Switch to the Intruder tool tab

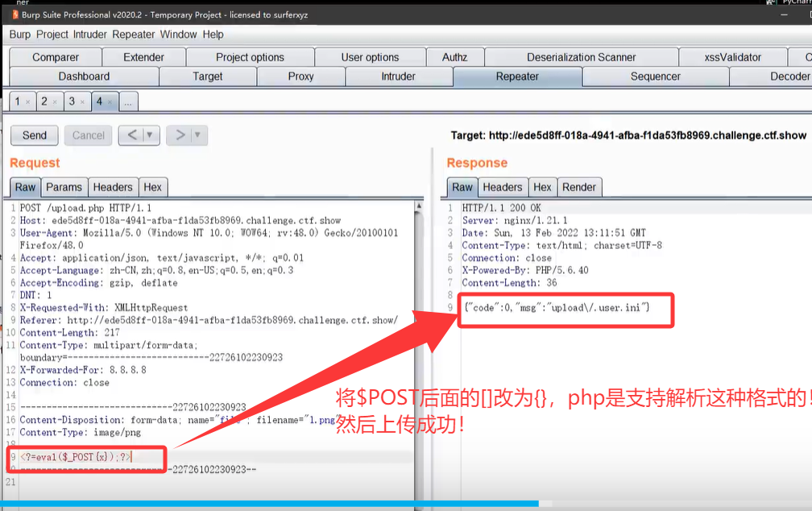pyautogui.click(x=398, y=77)
